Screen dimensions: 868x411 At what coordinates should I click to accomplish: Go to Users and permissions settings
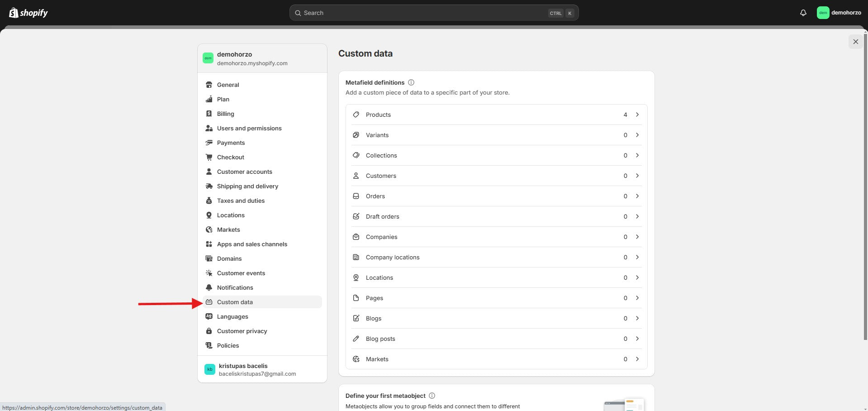pyautogui.click(x=249, y=128)
